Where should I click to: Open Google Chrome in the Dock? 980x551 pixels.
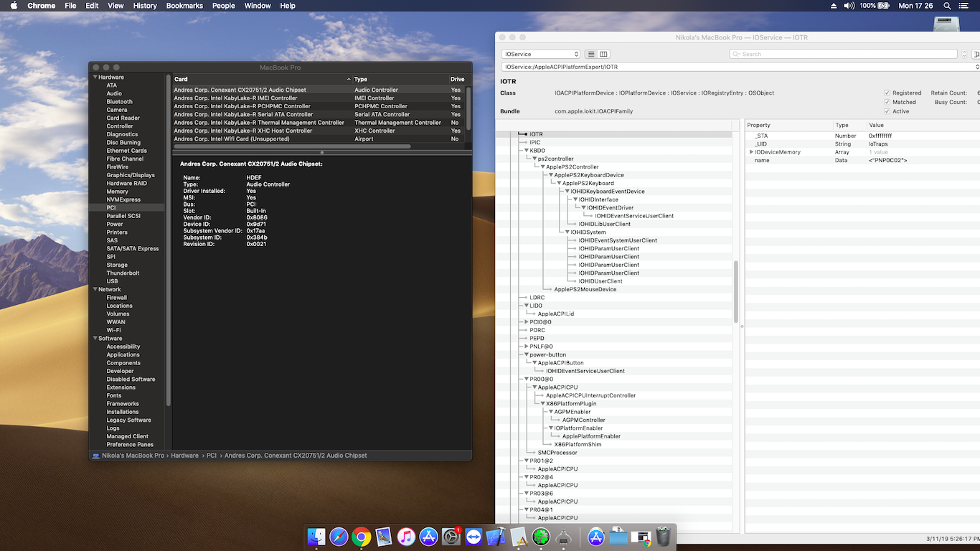pyautogui.click(x=361, y=536)
